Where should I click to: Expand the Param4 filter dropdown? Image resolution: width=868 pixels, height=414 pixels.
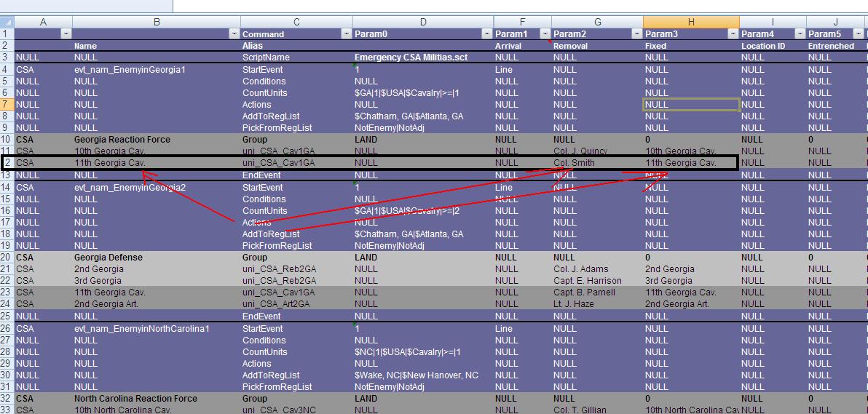point(800,34)
